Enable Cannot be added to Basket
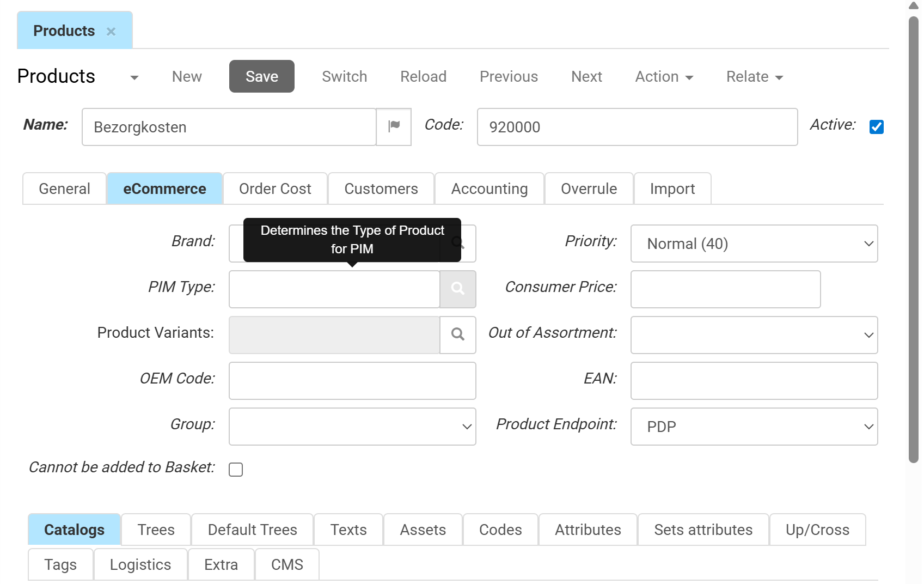This screenshot has height=584, width=924. [x=235, y=469]
